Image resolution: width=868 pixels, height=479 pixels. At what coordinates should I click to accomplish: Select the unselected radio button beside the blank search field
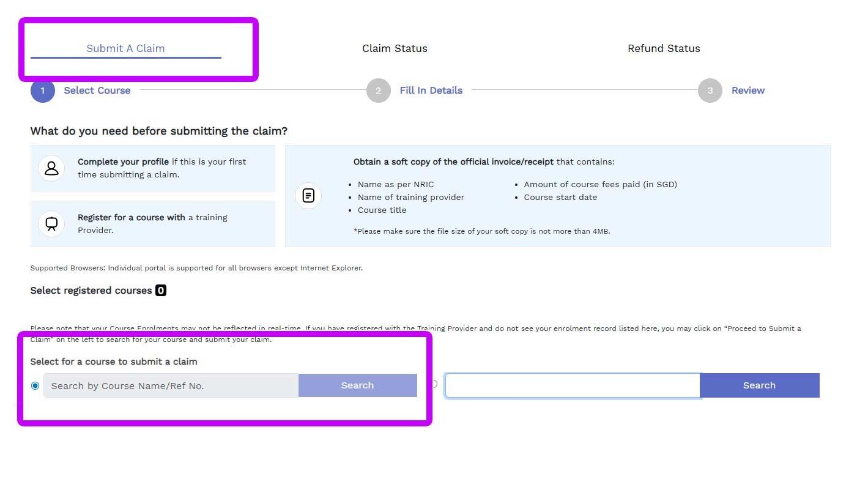[x=434, y=384]
